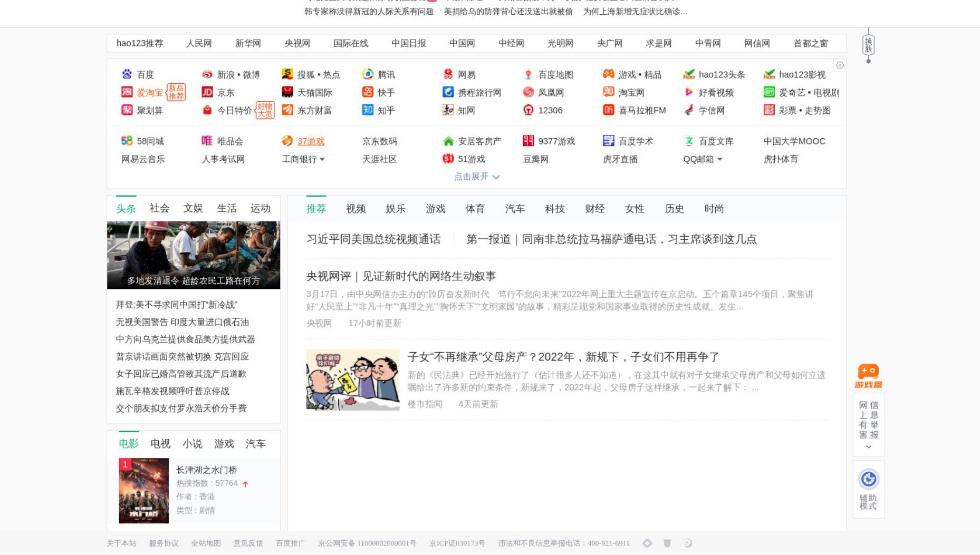The width and height of the screenshot is (980, 555).
Task: Open the 中国大学MOOC link
Action: (x=794, y=141)
